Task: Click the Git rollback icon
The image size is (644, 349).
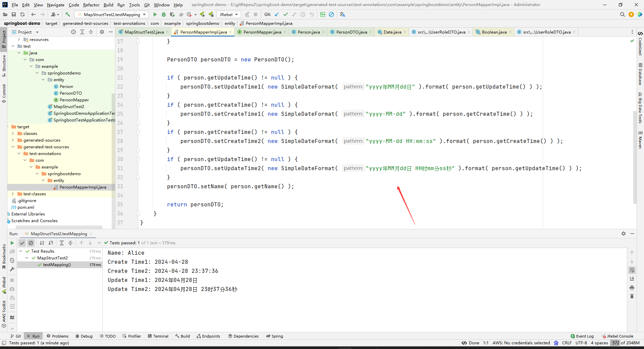Action: [x=312, y=14]
